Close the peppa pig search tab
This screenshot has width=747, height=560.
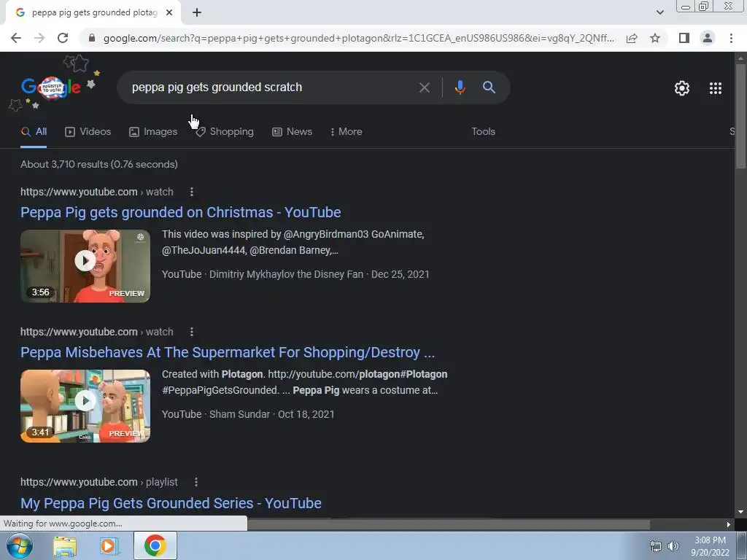169,13
